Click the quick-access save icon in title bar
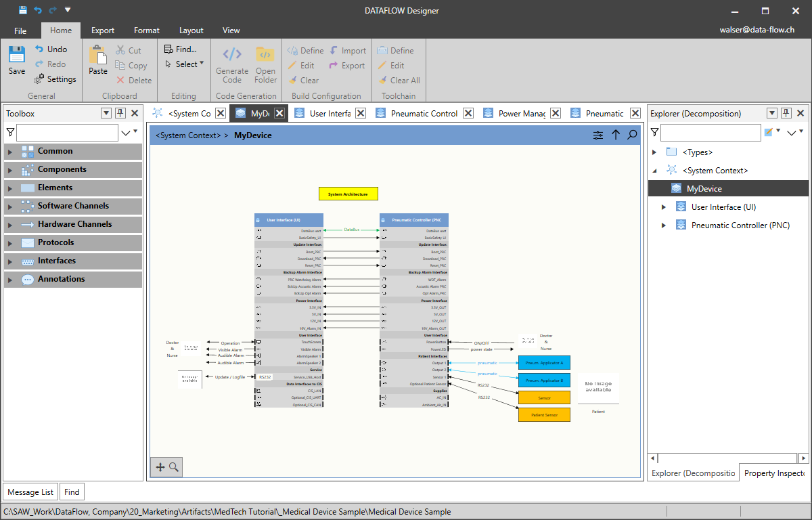The width and height of the screenshot is (812, 520). 23,10
